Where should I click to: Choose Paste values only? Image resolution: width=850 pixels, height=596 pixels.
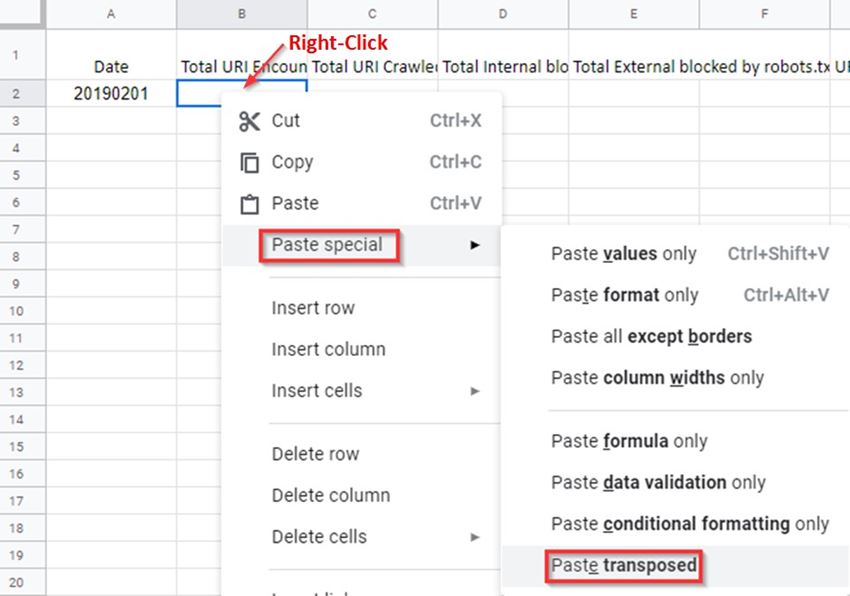click(623, 254)
